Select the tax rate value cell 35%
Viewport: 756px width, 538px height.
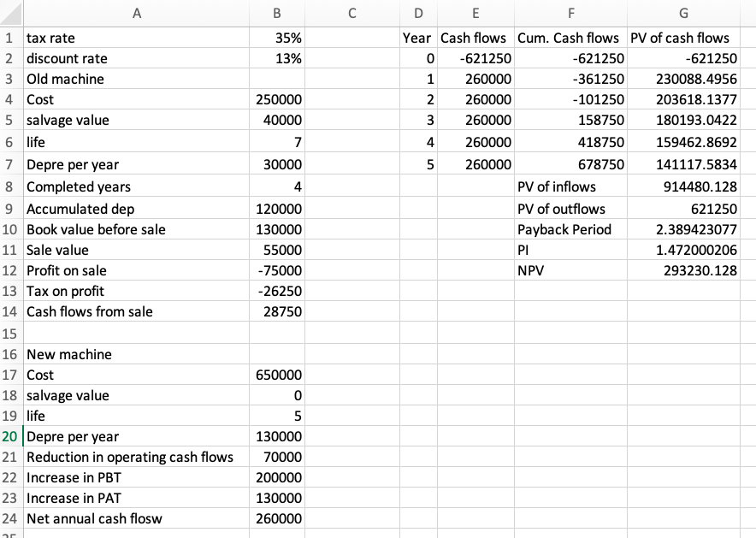[277, 38]
